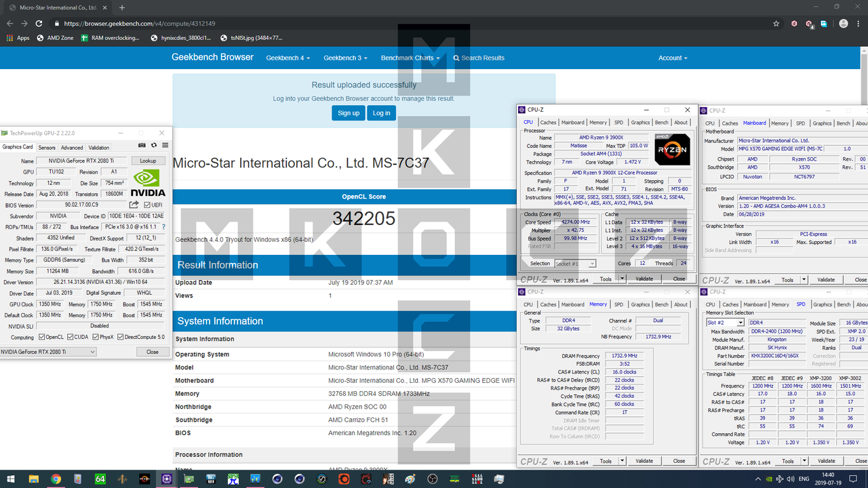Open the hynixcdies_3800cl1 bookmark
The height and width of the screenshot is (488, 868).
click(182, 38)
